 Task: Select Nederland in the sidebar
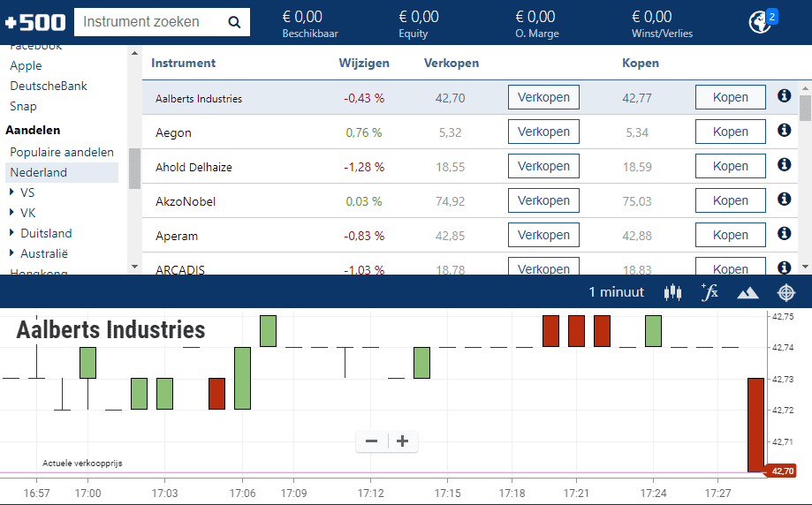click(x=39, y=172)
